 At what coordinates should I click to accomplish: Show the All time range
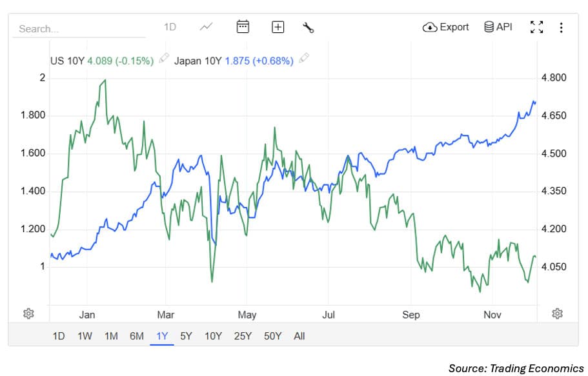(x=299, y=336)
